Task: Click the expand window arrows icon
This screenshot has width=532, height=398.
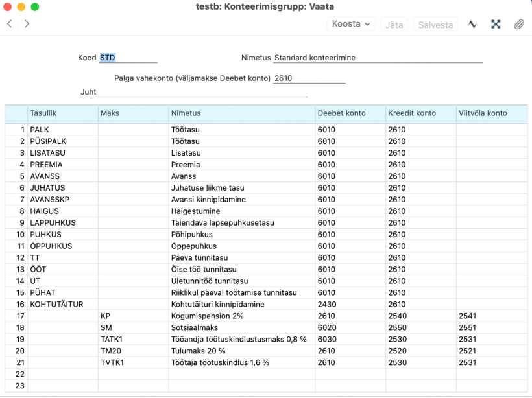Action: 496,24
